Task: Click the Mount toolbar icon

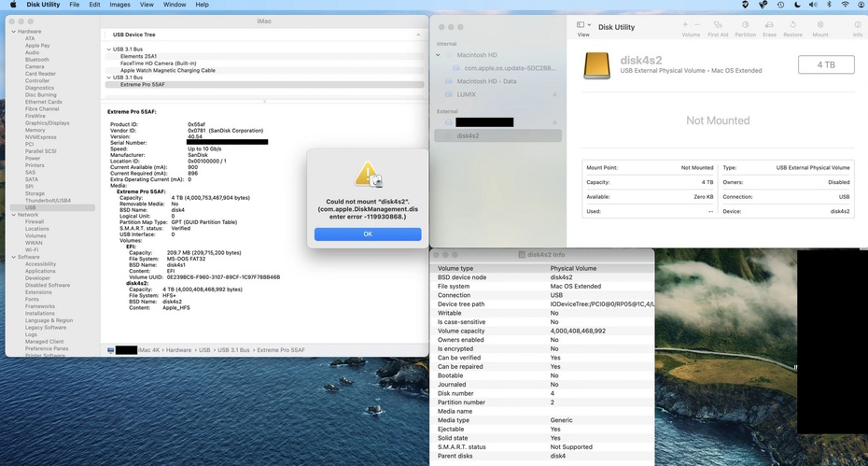Action: tap(820, 25)
